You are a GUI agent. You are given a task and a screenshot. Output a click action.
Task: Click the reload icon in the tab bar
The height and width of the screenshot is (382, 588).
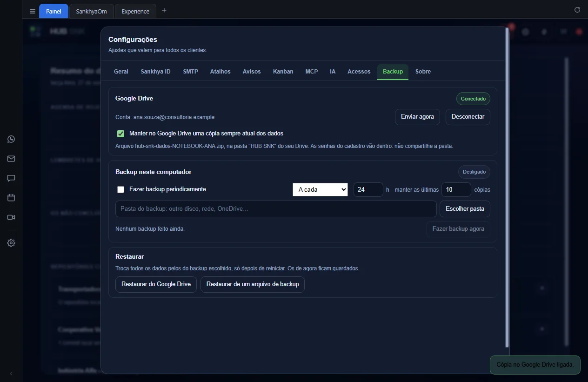(577, 10)
